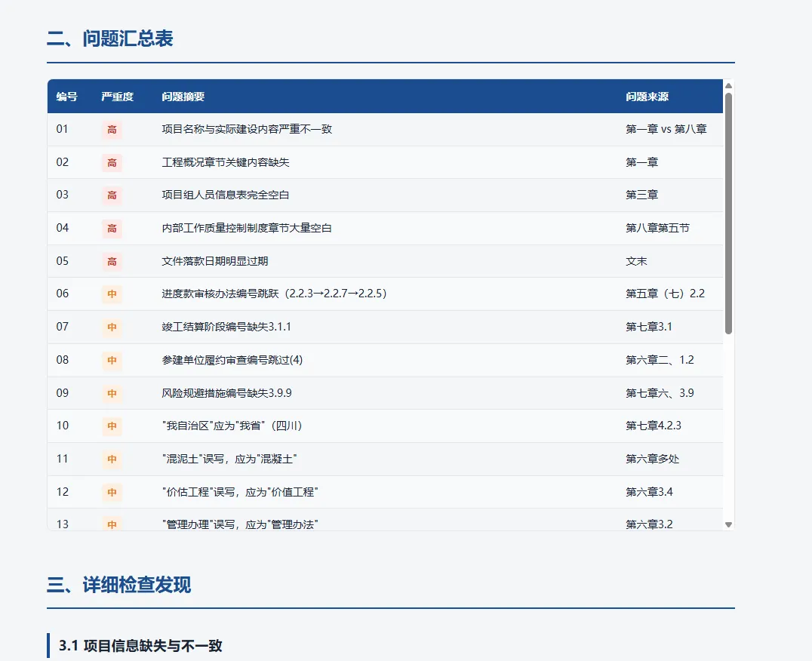Click the 中 severity badge in row 10

[x=112, y=426]
